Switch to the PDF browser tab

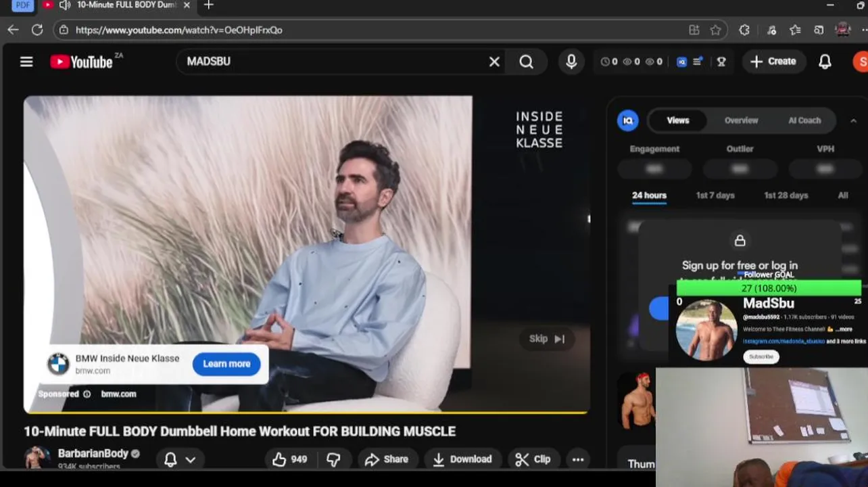pyautogui.click(x=22, y=5)
